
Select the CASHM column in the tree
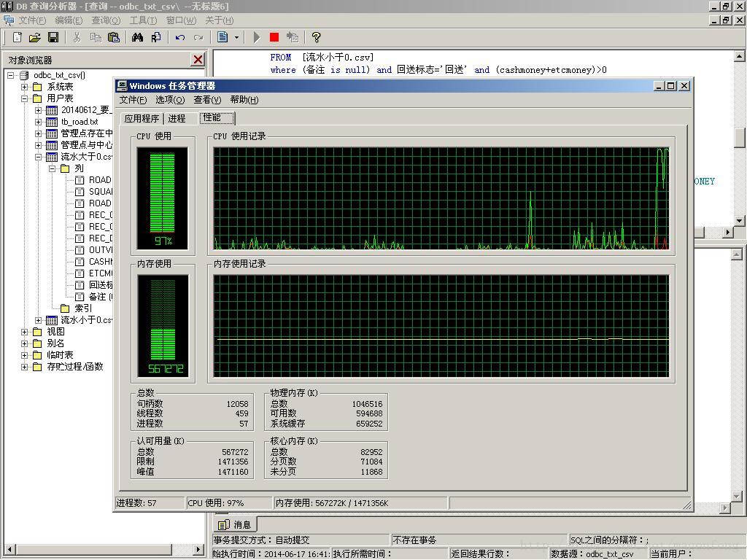pyautogui.click(x=101, y=262)
